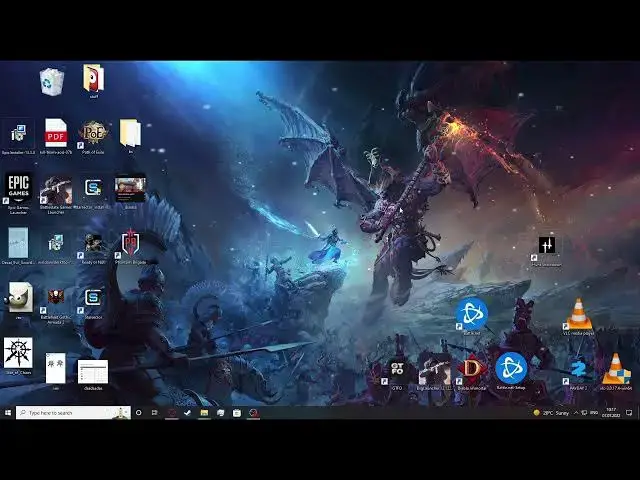Image resolution: width=640 pixels, height=480 pixels.
Task: Run the VLC installer cone icon with shield
Action: pyautogui.click(x=616, y=369)
